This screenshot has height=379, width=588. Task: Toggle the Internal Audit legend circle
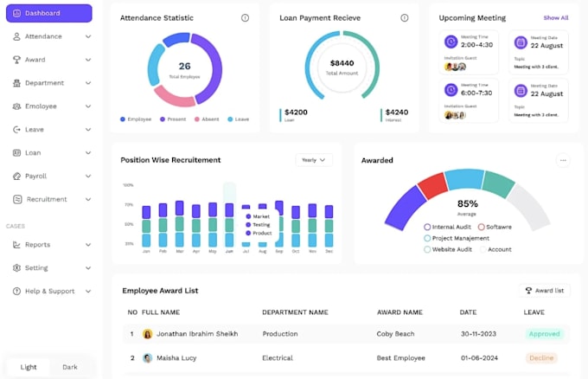427,227
